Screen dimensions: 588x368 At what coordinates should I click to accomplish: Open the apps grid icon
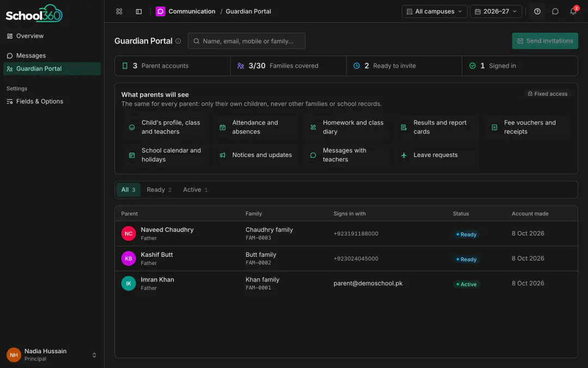pos(119,11)
